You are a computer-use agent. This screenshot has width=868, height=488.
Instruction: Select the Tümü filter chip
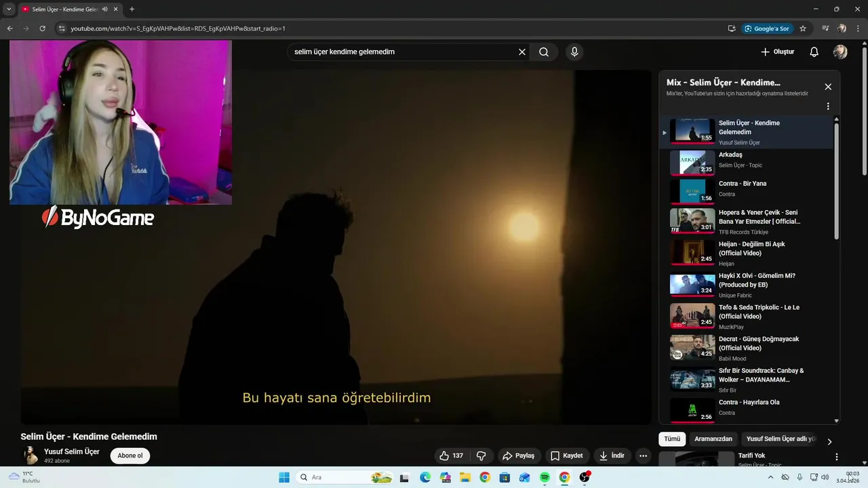[x=672, y=439]
